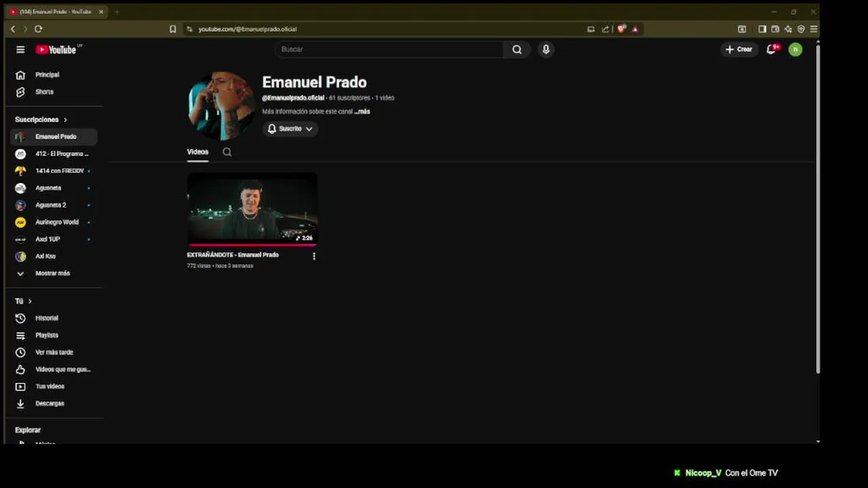Open Brave VPN shield icon
868x488 pixels.
[801, 29]
